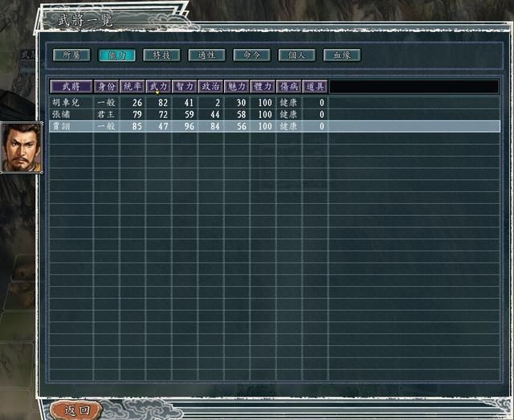Open the 血緣 tab
This screenshot has width=514, height=420.
point(341,55)
